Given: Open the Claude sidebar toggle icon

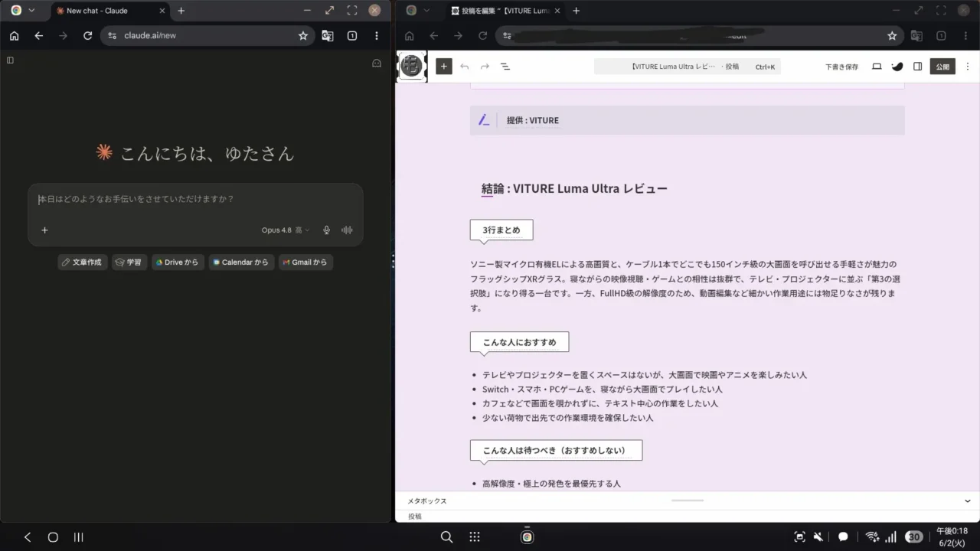Looking at the screenshot, I should (10, 60).
